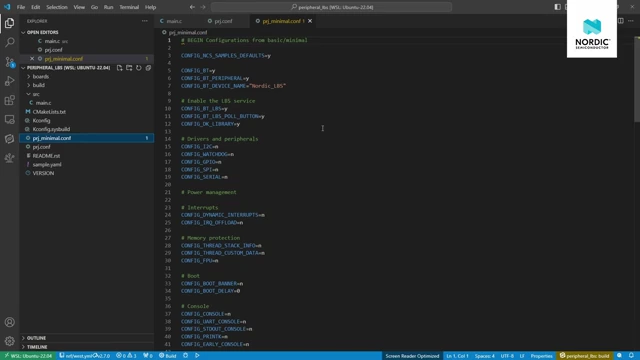Close prj_minimal.conf in Open Editors list
The width and height of the screenshot is (640, 360).
[32, 59]
